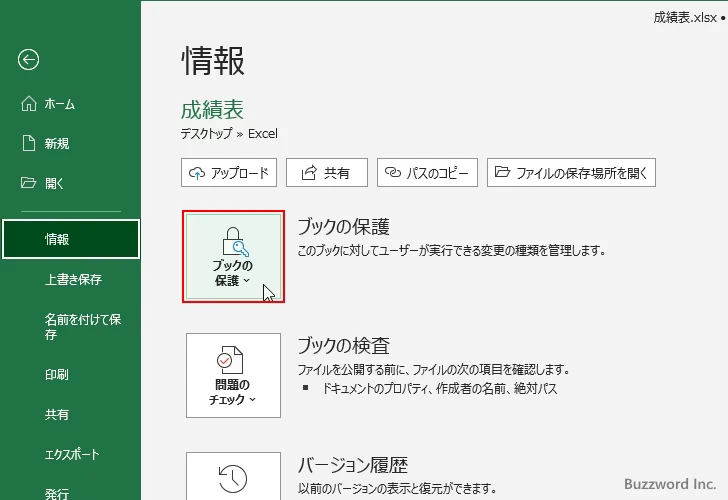Image resolution: width=728 pixels, height=500 pixels.
Task: Click the ブックの保護 section heading
Action: pos(344,227)
